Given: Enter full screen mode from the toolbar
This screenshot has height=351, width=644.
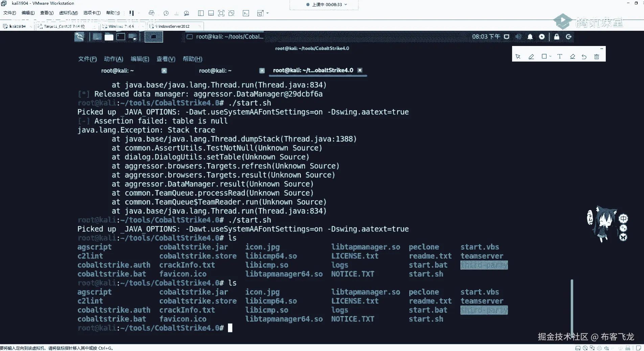Looking at the screenshot, I should [221, 13].
